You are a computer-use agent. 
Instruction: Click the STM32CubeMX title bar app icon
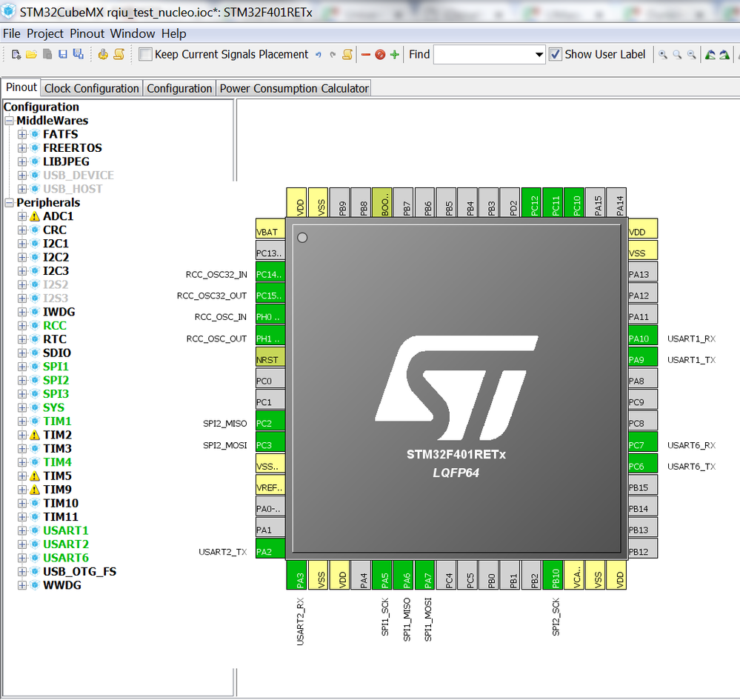[8, 11]
